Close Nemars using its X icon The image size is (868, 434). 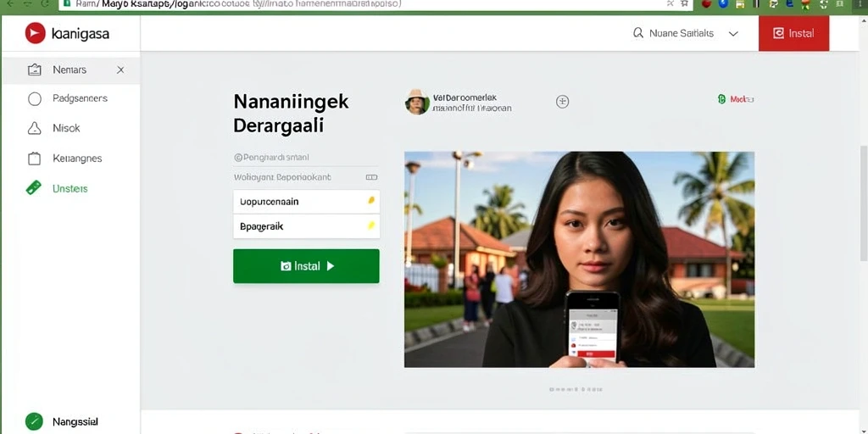(120, 70)
